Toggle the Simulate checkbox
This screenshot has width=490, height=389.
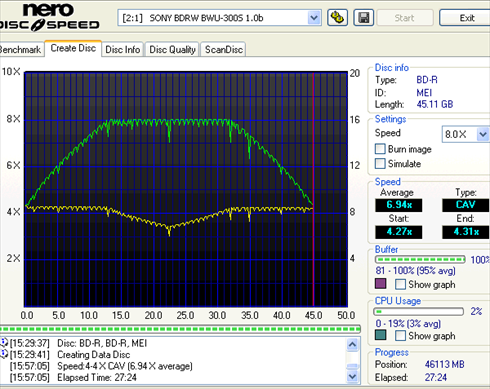(x=380, y=163)
